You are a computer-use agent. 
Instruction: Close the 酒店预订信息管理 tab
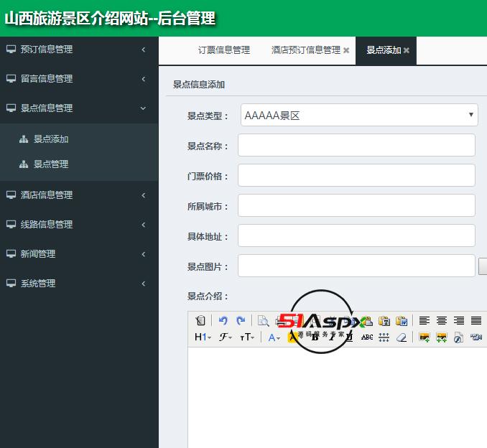(x=346, y=50)
